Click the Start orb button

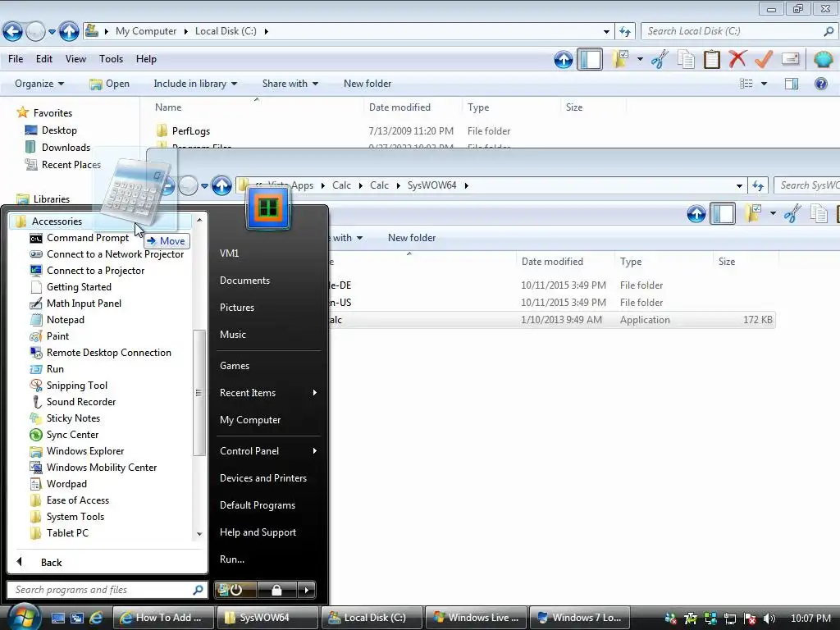pos(23,617)
